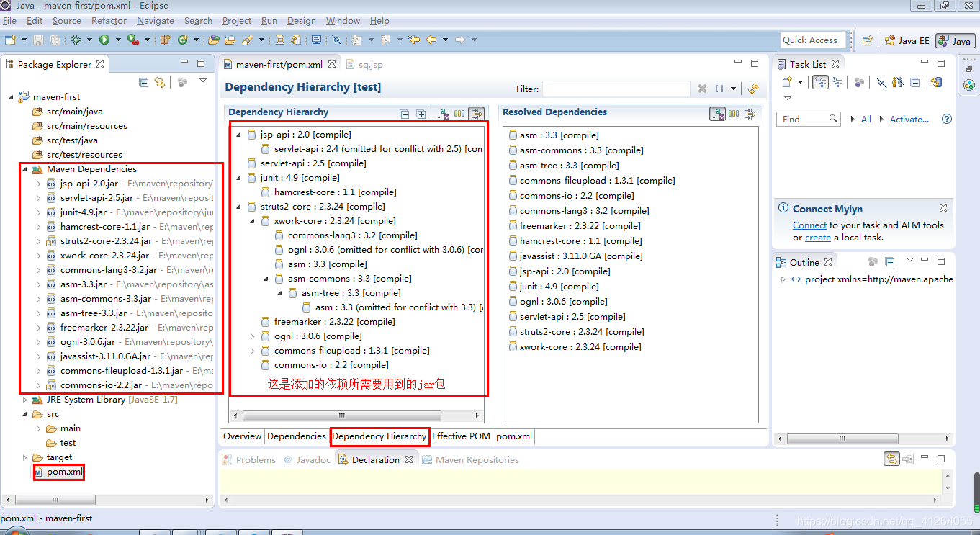The height and width of the screenshot is (535, 980).
Task: Toggle Sort alphabetically in Dependency Hierarchy
Action: (x=442, y=113)
